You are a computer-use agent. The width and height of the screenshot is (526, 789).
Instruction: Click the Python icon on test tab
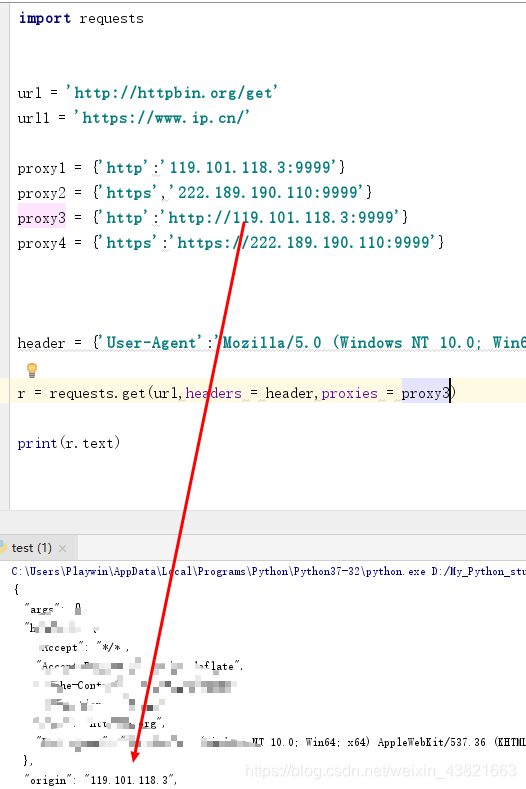click(3, 548)
